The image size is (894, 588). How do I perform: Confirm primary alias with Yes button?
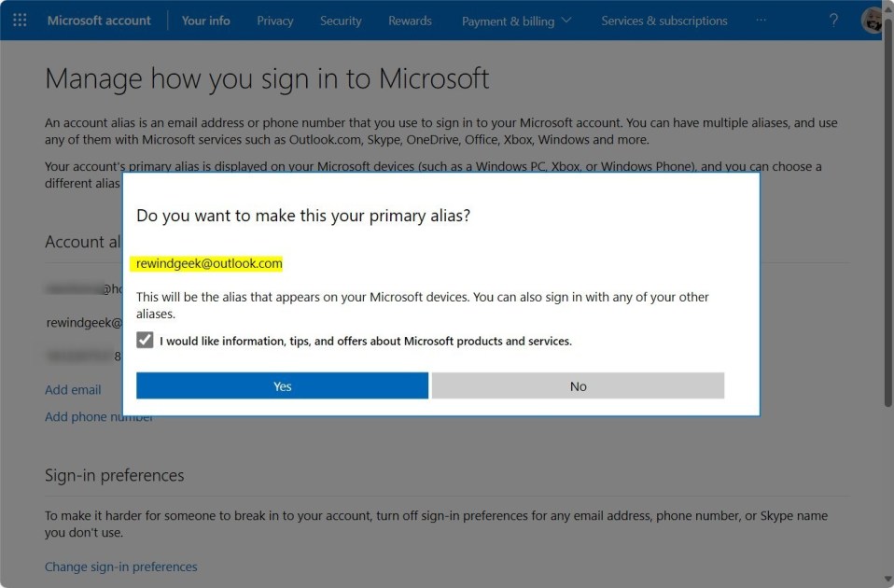pyautogui.click(x=282, y=385)
